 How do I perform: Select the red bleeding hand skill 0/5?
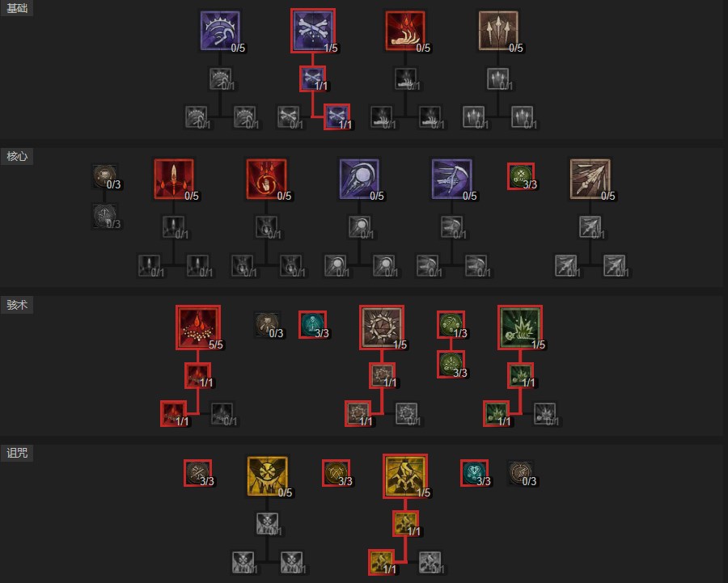405,31
